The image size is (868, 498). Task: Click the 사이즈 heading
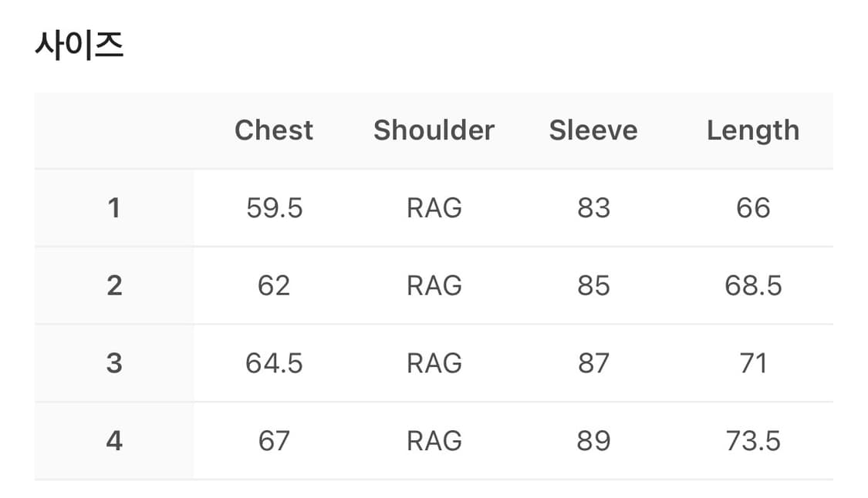[79, 46]
